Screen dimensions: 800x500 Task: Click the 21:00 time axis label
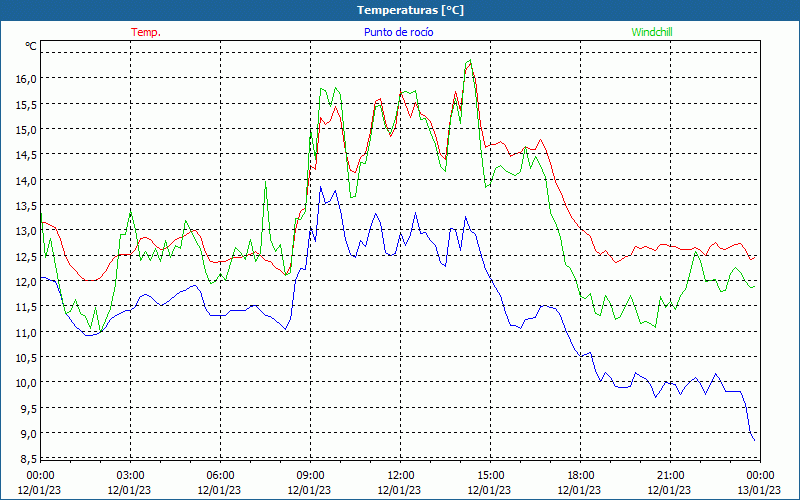[670, 476]
